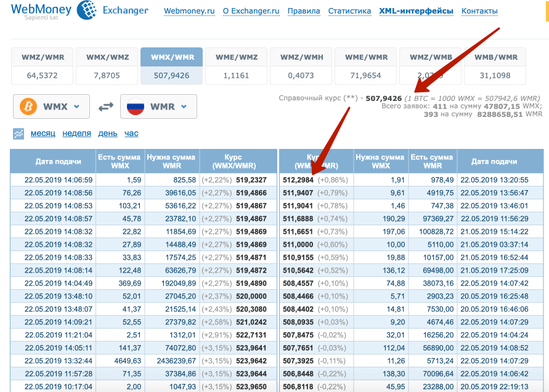Select the highlighted WMX/WMR tab
Viewport: 549px width, 392px height.
coord(171,66)
